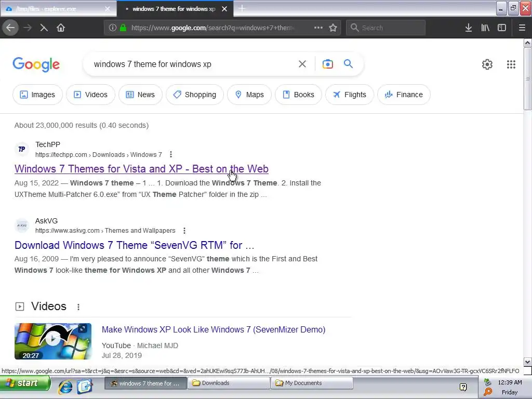Click the orange search tray icon

[488, 392]
